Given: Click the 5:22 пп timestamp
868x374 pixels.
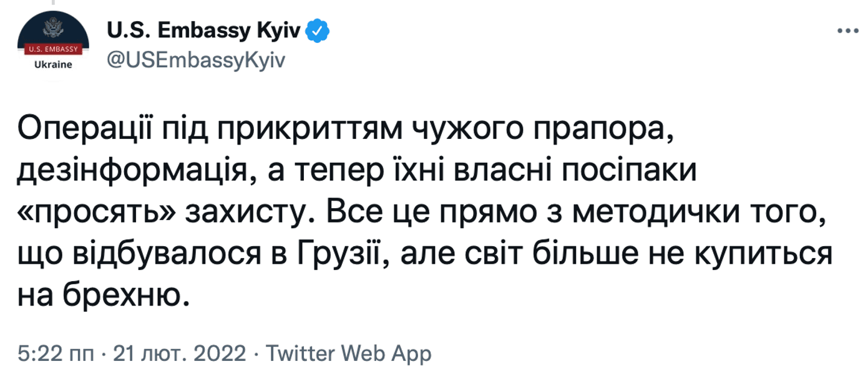Looking at the screenshot, I should point(56,354).
